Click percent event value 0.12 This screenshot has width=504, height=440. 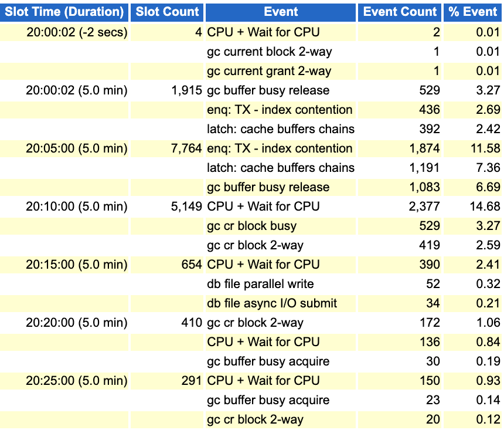coord(488,419)
